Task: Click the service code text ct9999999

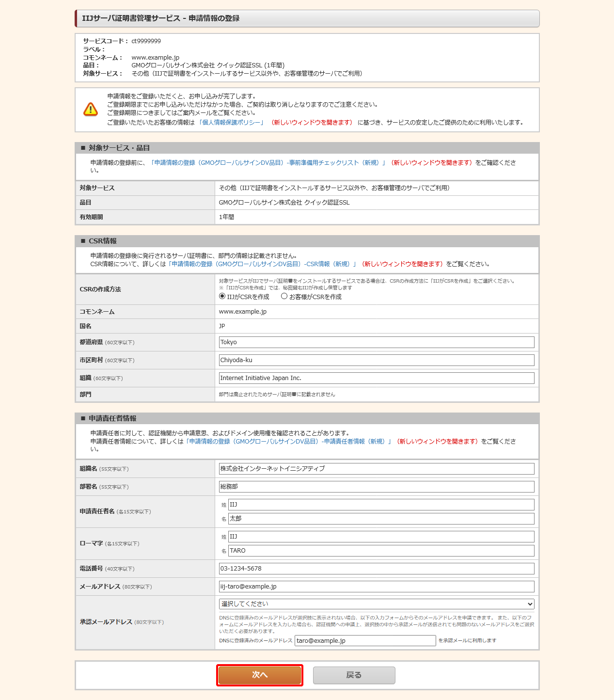Action: (x=146, y=41)
